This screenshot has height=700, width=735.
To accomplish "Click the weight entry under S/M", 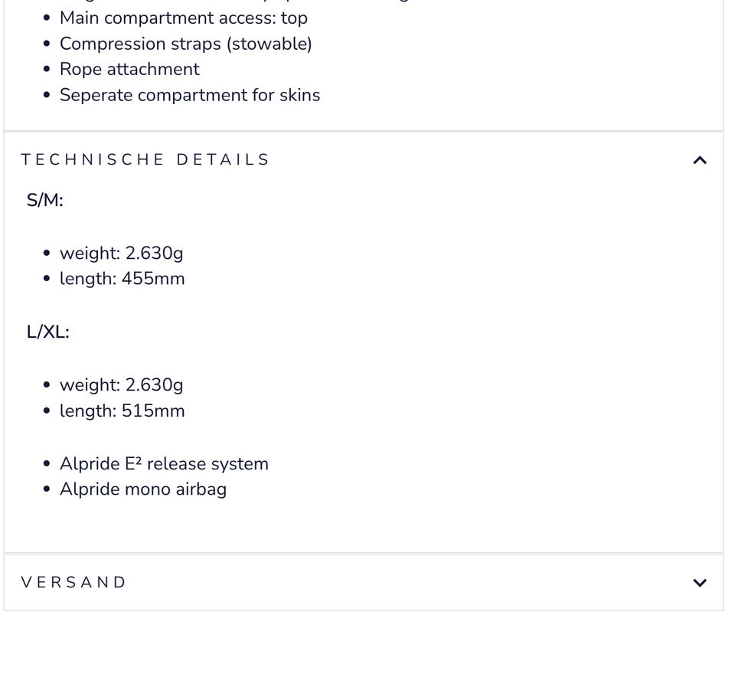I will click(122, 253).
